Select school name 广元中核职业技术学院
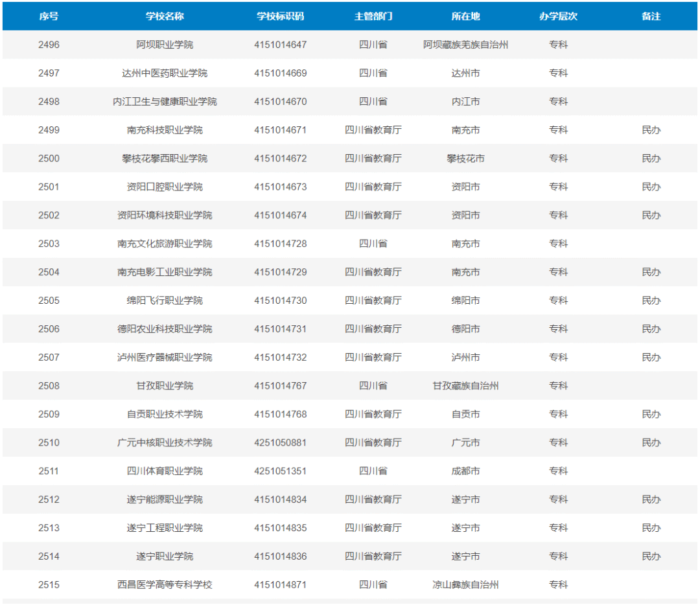The width and height of the screenshot is (700, 607). tap(165, 442)
